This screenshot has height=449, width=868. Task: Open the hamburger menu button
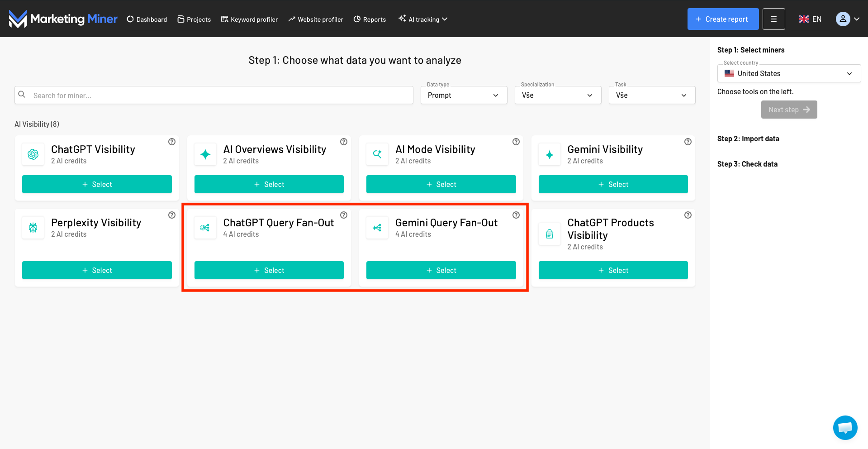tap(773, 19)
